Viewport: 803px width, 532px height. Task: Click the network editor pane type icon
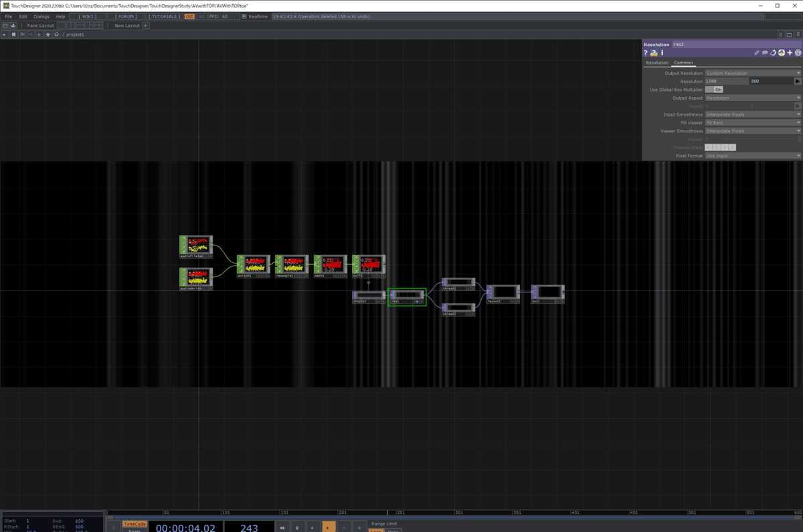coord(13,34)
